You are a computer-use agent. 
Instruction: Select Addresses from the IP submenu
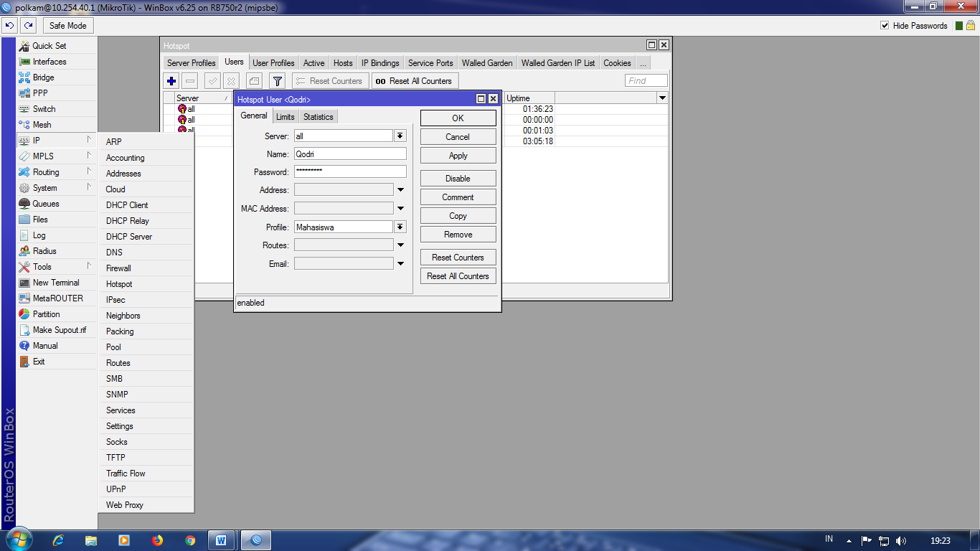(146, 174)
